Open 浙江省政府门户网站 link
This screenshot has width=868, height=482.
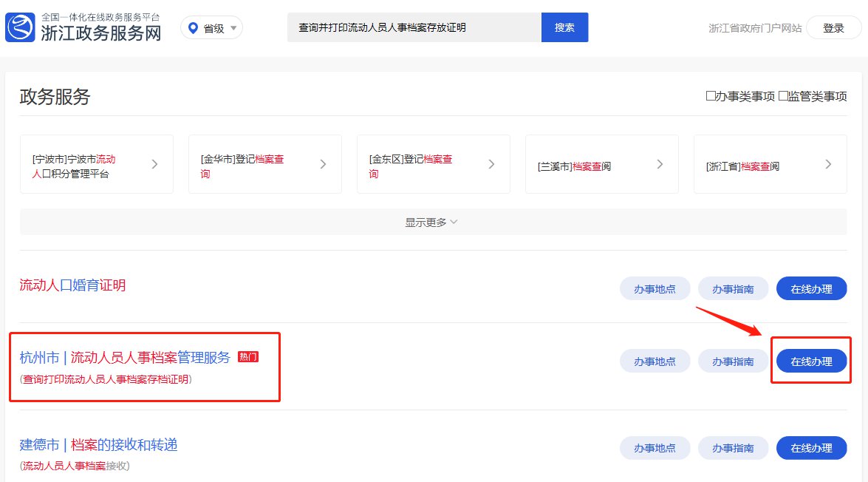click(x=754, y=28)
